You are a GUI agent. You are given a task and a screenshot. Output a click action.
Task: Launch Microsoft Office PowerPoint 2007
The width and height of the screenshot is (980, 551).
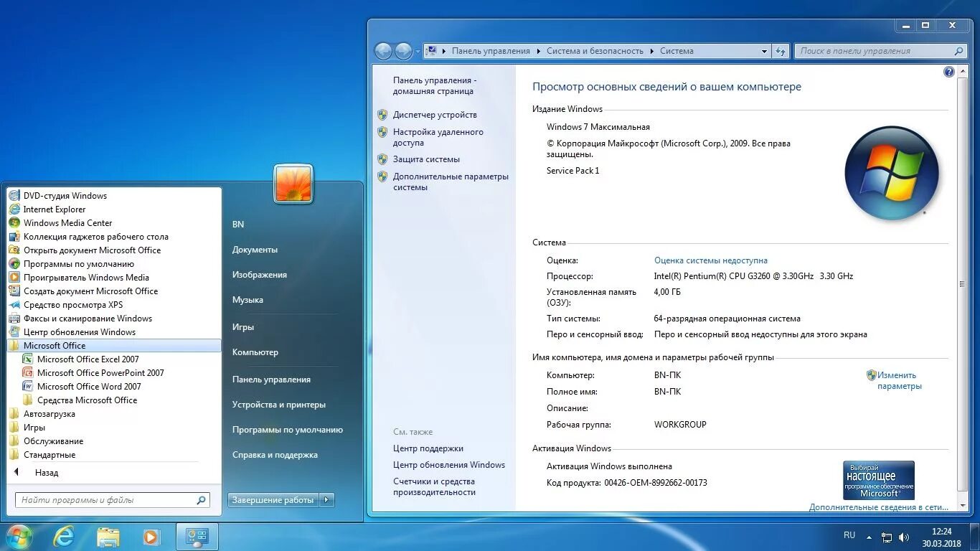coord(100,373)
